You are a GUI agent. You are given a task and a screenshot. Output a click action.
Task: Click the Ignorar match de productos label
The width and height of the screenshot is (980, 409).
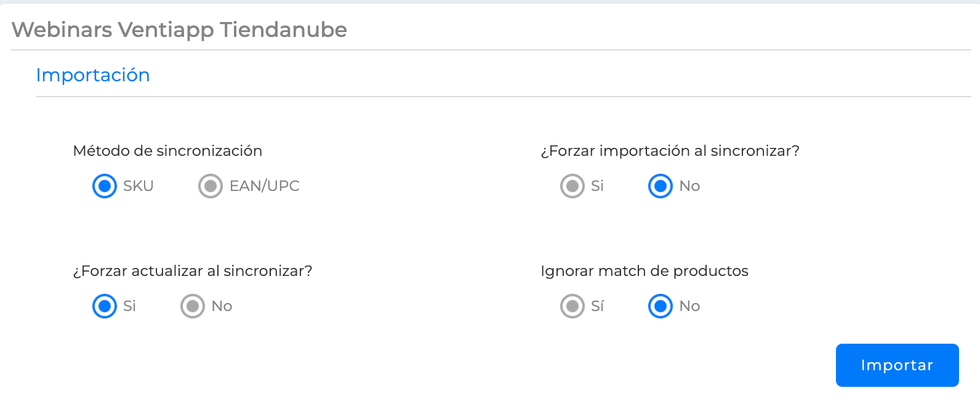(645, 271)
